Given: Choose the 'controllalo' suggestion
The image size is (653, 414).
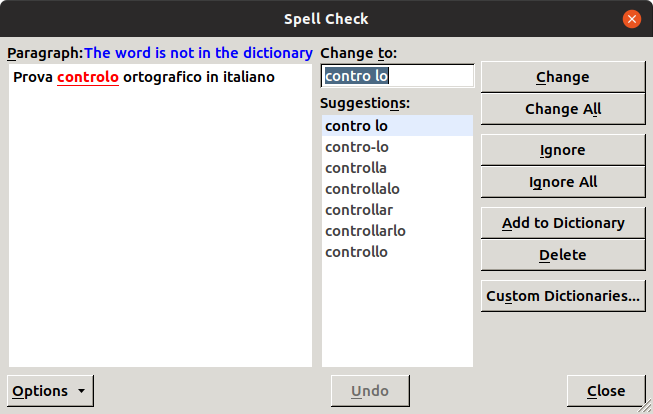Looking at the screenshot, I should click(363, 189).
